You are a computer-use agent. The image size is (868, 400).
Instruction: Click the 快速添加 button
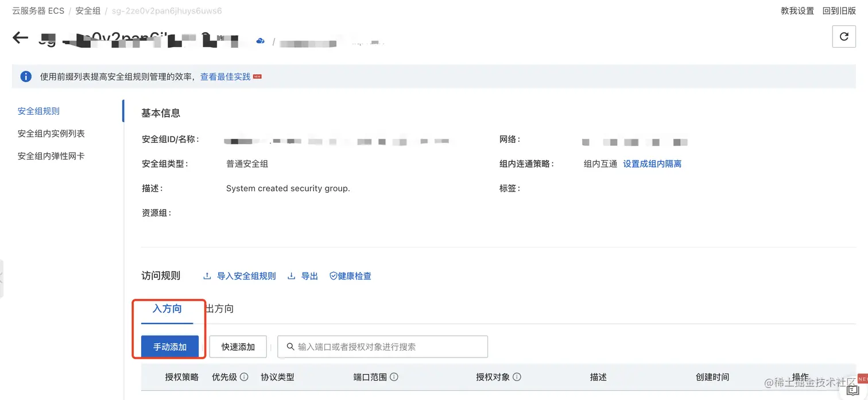click(x=238, y=347)
